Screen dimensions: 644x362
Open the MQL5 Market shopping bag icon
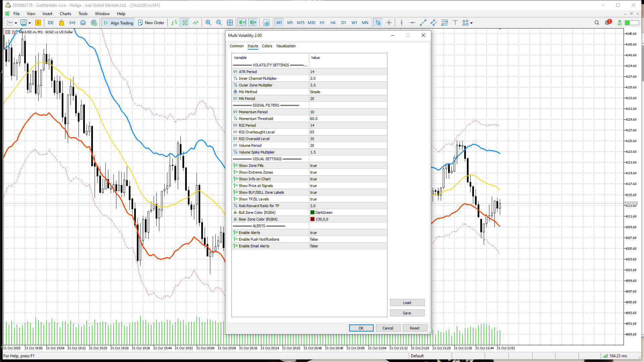coord(61,23)
